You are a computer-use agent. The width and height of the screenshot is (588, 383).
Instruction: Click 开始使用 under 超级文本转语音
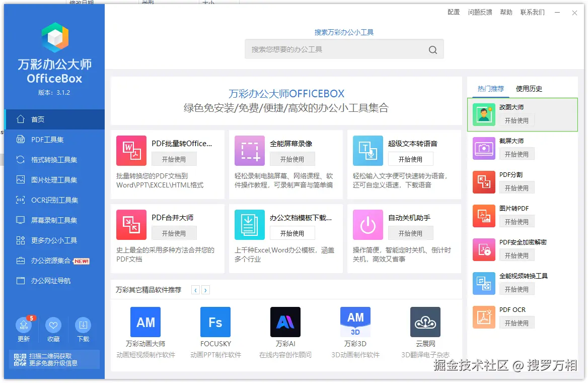click(x=411, y=159)
